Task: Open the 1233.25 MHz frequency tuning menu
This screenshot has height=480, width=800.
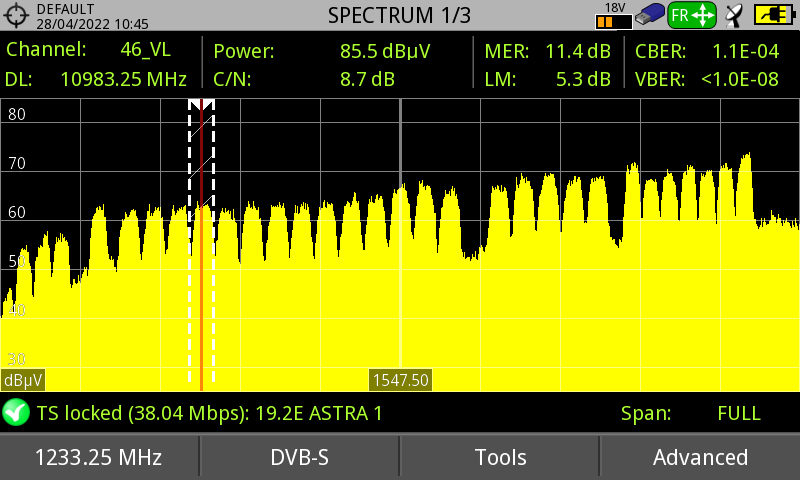Action: [x=99, y=457]
